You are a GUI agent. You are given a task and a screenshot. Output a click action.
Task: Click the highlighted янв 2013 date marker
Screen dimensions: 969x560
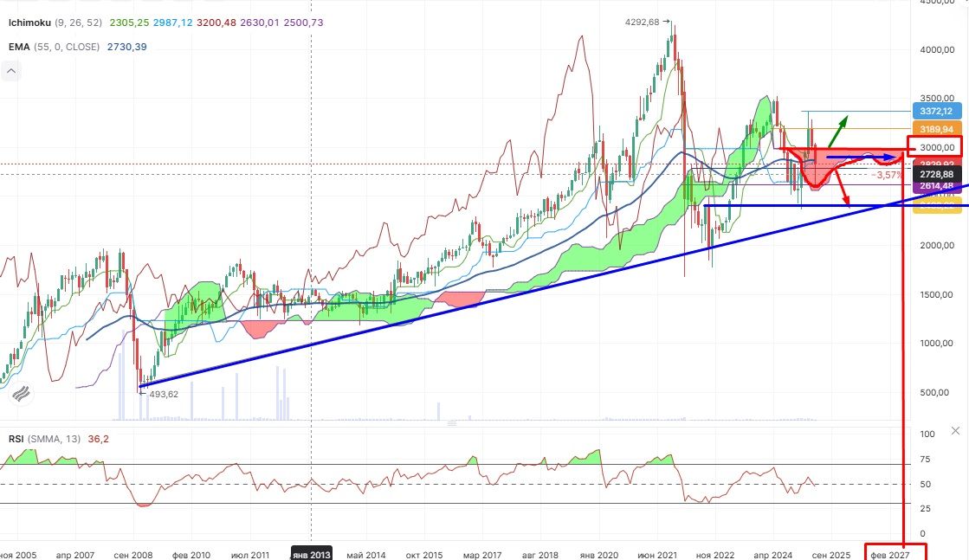tap(311, 553)
